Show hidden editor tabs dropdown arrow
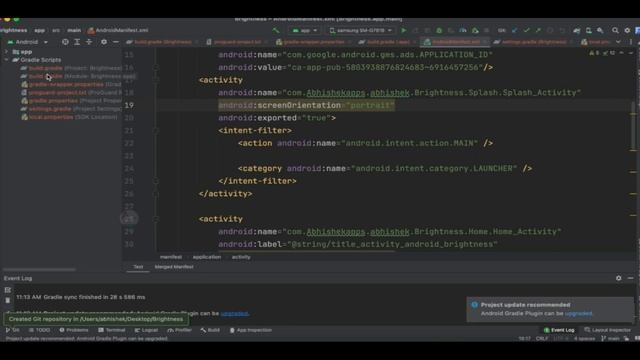Screen dimensions: 640x360 [x=618, y=42]
